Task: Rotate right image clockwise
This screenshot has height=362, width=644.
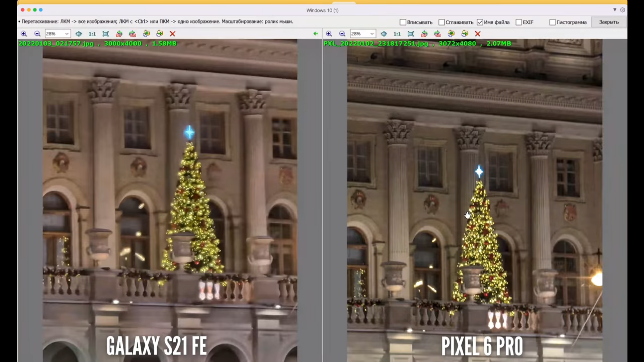Action: coord(437,34)
